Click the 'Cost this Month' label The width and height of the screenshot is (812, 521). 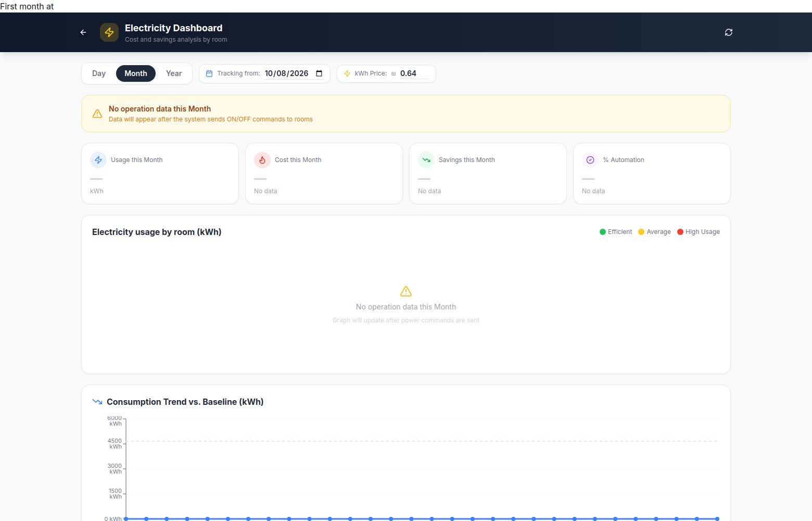(298, 160)
